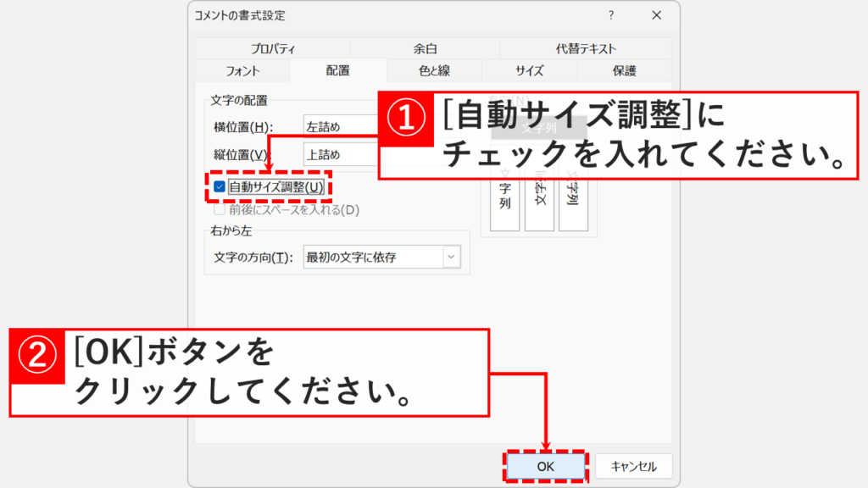Click the 横位置(H) label
This screenshot has height=488, width=868.
click(243, 127)
